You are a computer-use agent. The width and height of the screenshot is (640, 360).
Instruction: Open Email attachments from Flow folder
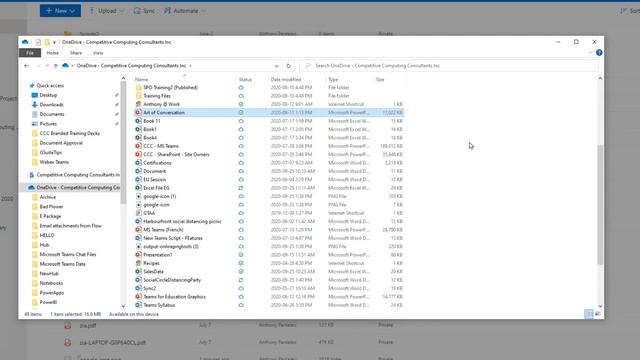click(x=70, y=226)
